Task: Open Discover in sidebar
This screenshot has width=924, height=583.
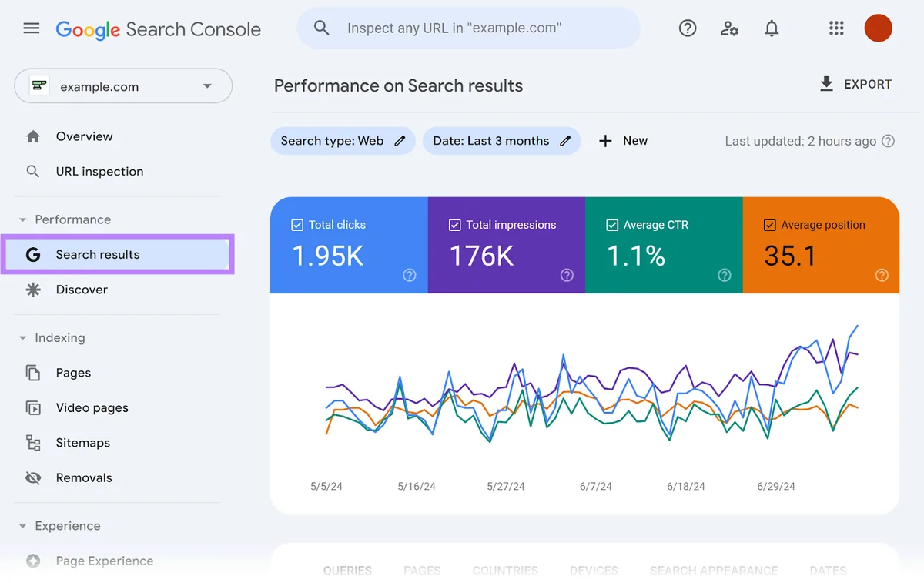Action: point(82,290)
